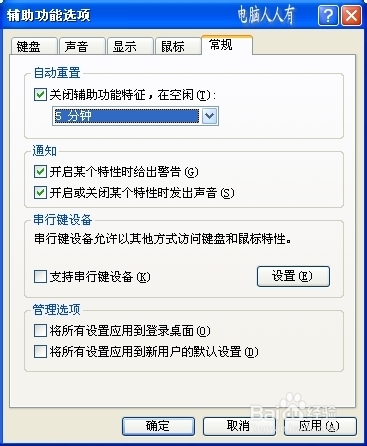Click the 取消 button
The image size is (367, 446).
pos(239,426)
